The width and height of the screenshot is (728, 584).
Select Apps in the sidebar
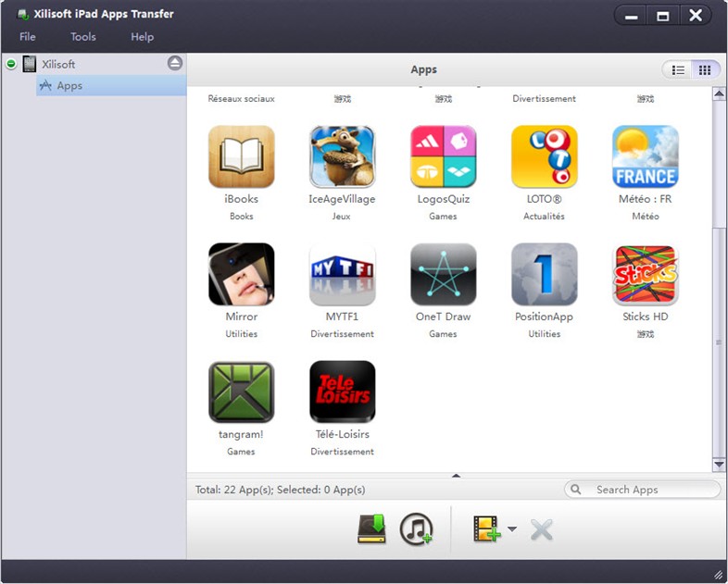(69, 86)
